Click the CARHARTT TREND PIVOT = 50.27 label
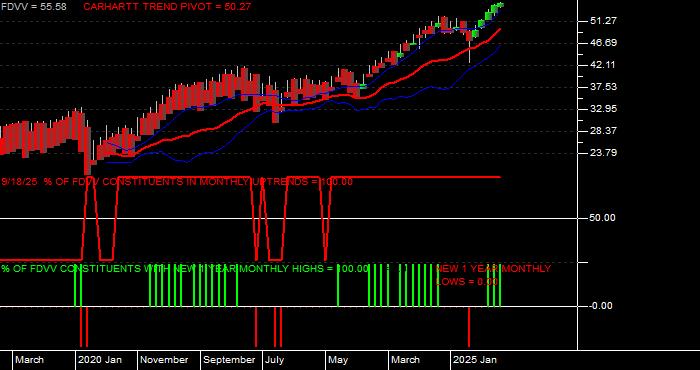 coord(167,7)
